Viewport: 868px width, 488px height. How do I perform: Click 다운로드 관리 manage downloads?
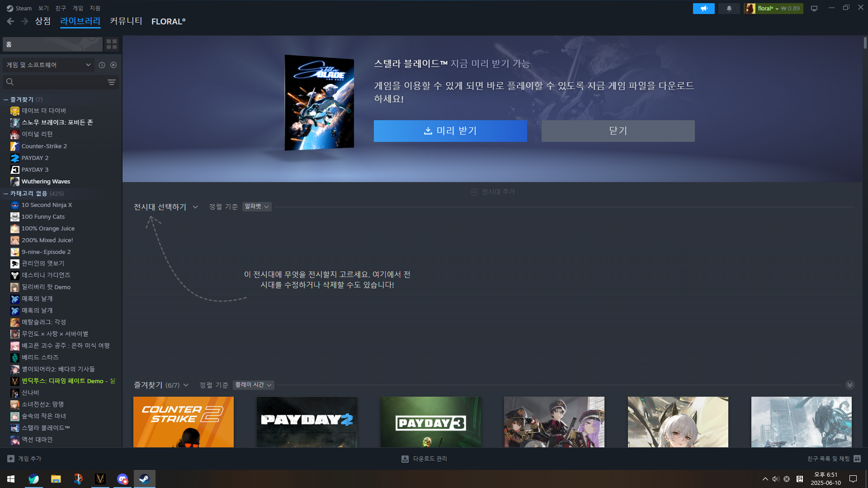pyautogui.click(x=424, y=459)
